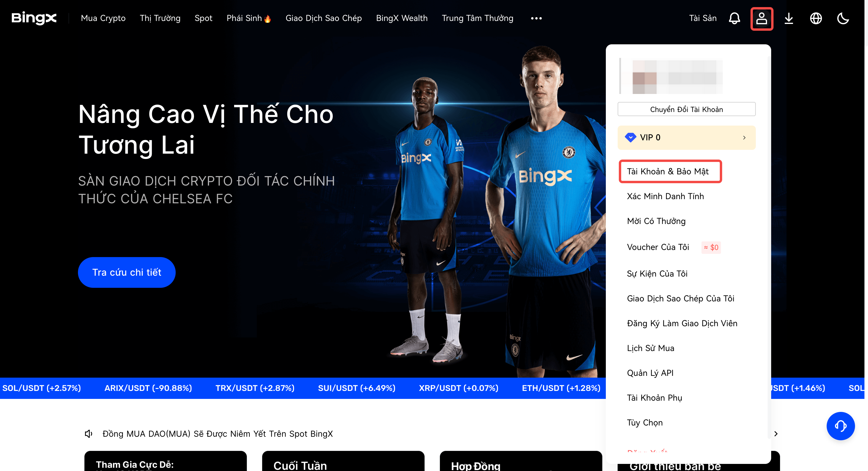Viewport: 868px width, 471px height.
Task: Expand the VIP 0 chevron
Action: coord(744,138)
